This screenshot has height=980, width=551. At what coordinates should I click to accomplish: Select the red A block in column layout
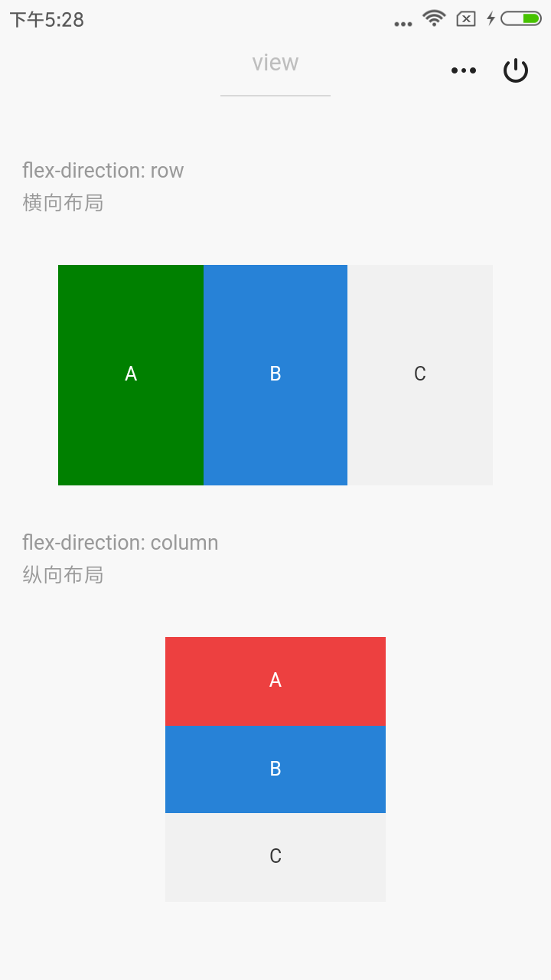pos(275,681)
